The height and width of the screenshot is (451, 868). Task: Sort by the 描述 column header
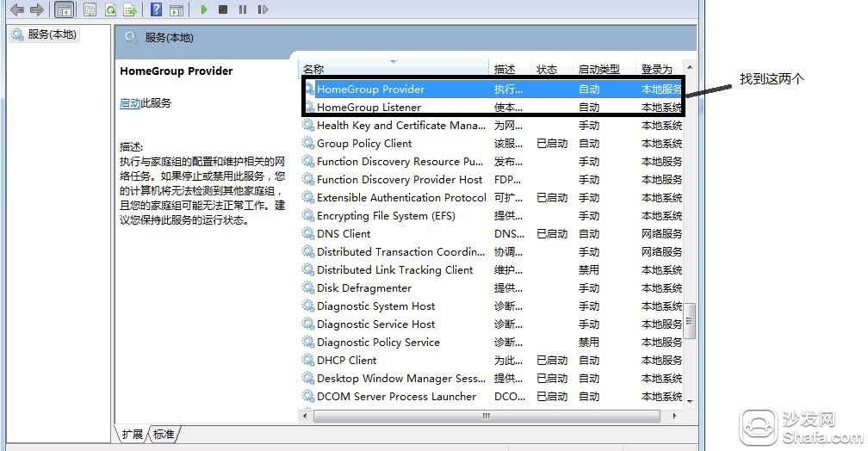coord(509,69)
